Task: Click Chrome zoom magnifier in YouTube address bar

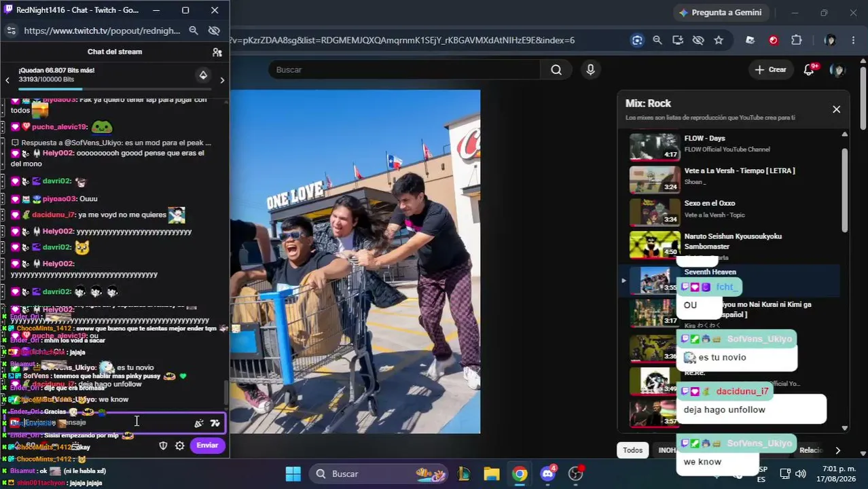Action: 657,40
